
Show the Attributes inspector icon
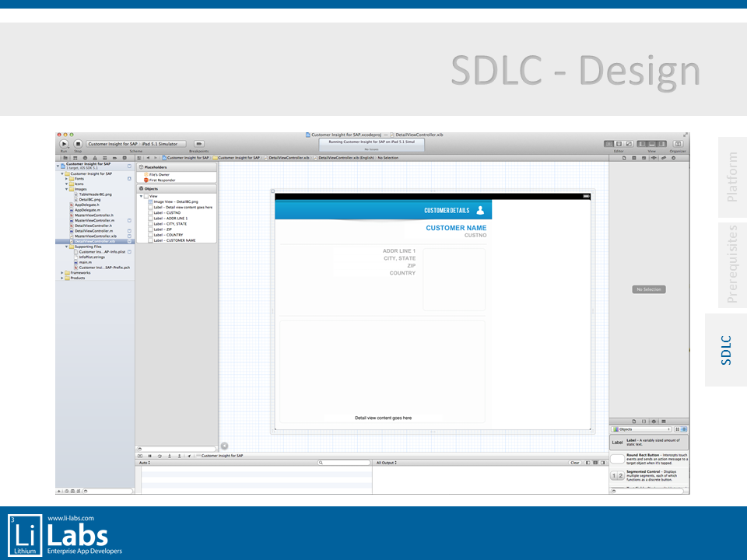click(654, 158)
